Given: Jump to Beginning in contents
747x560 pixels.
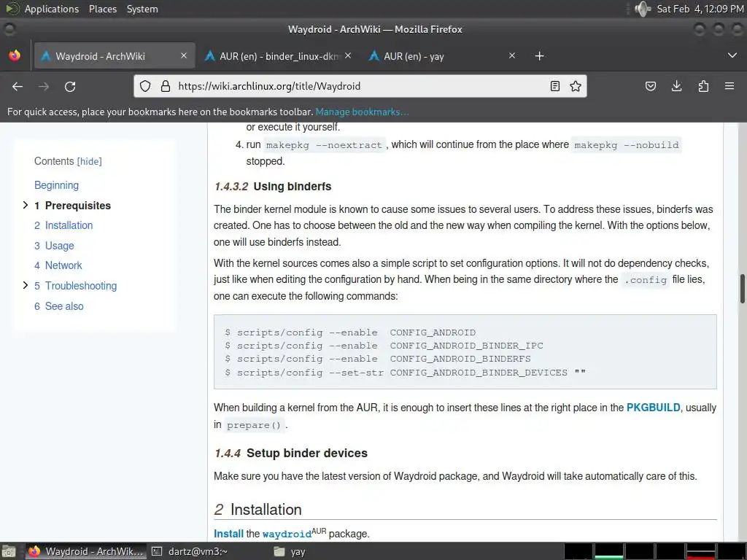Looking at the screenshot, I should click(56, 185).
